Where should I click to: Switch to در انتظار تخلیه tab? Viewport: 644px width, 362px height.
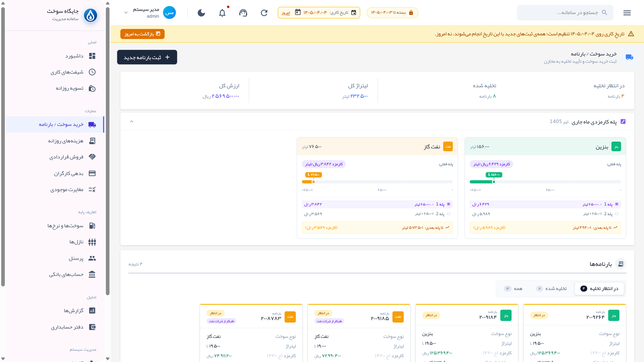pos(599,289)
